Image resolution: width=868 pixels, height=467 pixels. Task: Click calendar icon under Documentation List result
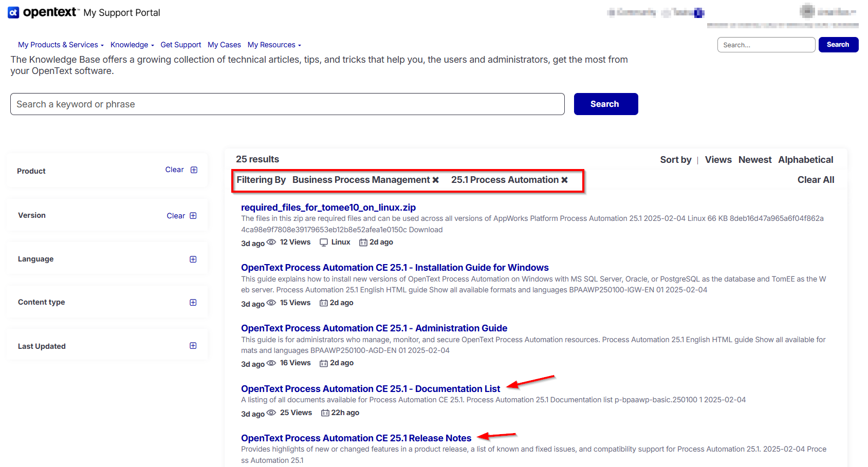point(325,413)
